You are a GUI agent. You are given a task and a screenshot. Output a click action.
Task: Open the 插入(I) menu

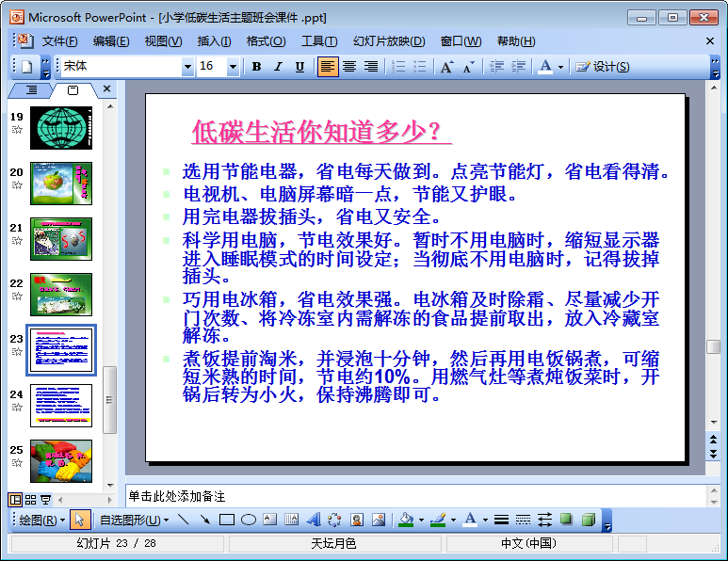(214, 41)
